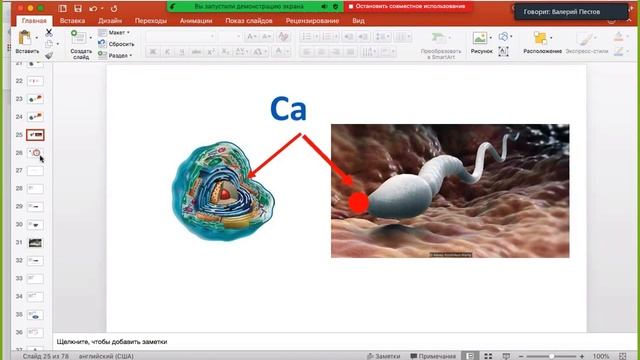Image resolution: width=640 pixels, height=360 pixels.
Task: Click the Format Painter brush icon
Action: [49, 56]
